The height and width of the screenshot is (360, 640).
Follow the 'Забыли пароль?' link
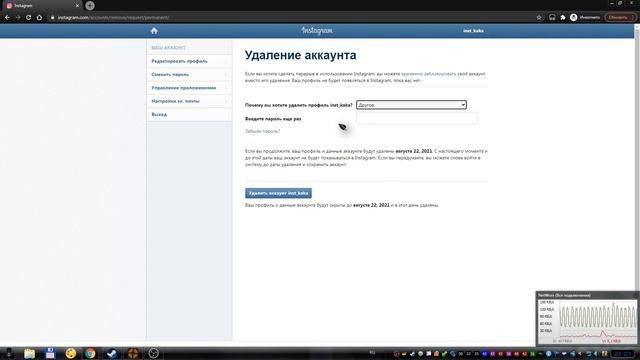click(262, 131)
